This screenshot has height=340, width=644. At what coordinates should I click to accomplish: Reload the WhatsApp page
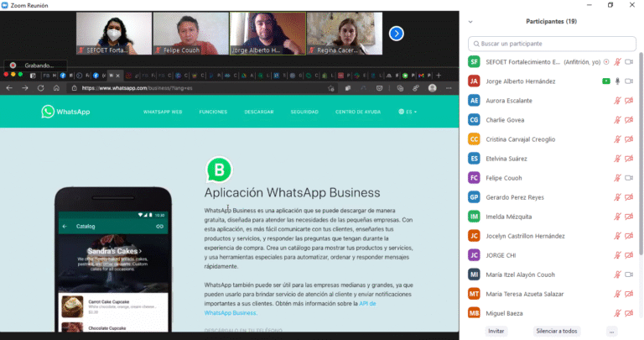(39, 88)
